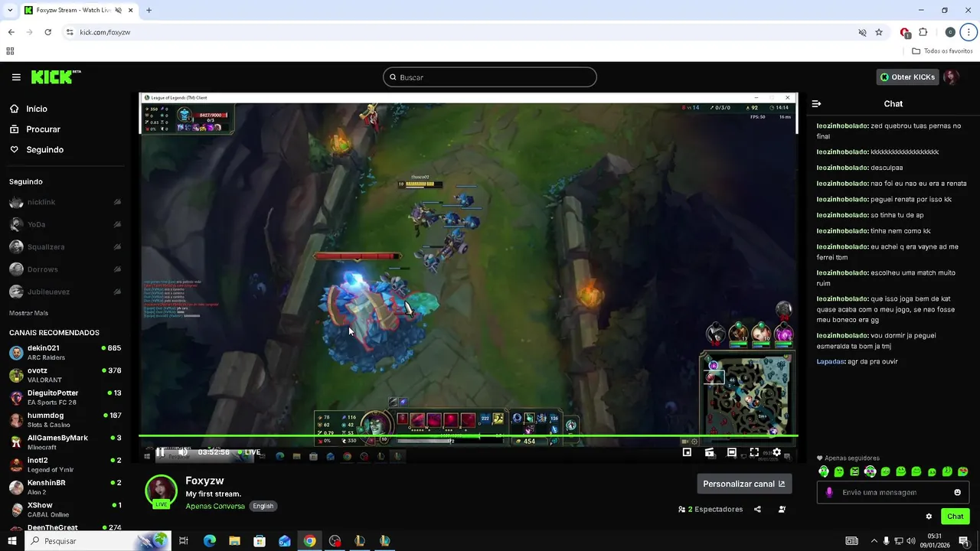
Task: Focus the Envie uma mensagem field
Action: click(893, 492)
